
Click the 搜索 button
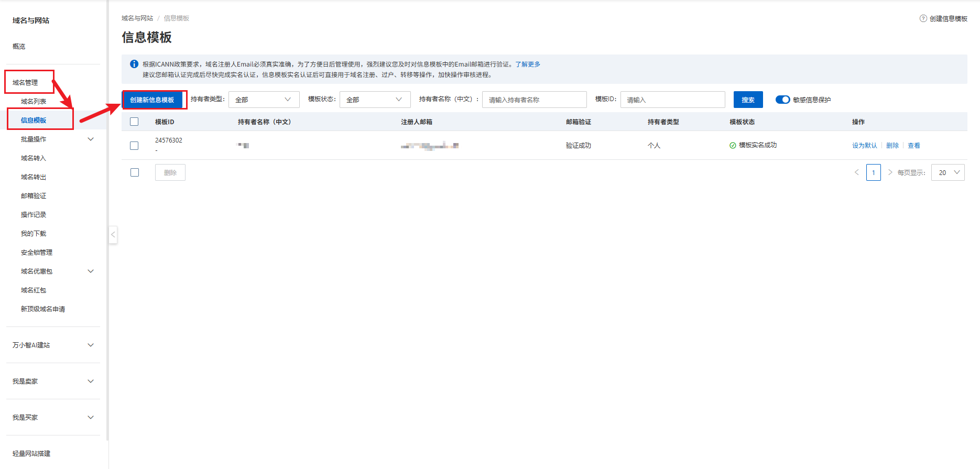click(x=748, y=100)
